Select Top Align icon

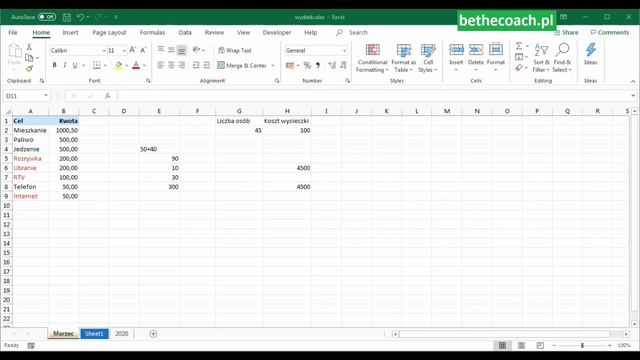click(x=161, y=50)
